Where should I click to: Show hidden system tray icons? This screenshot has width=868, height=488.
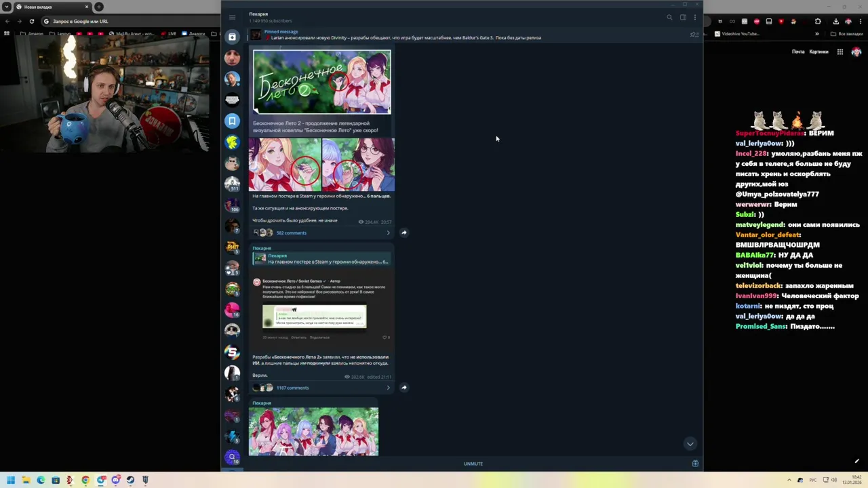click(789, 480)
